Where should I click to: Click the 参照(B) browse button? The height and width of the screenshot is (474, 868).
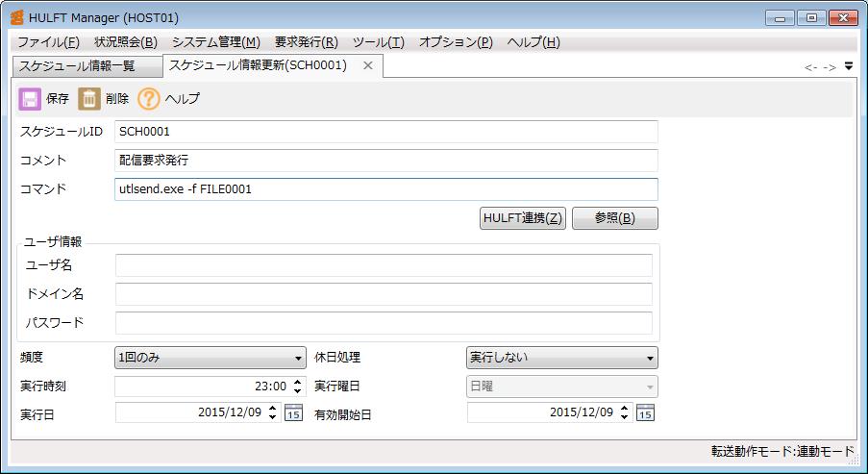coord(615,218)
